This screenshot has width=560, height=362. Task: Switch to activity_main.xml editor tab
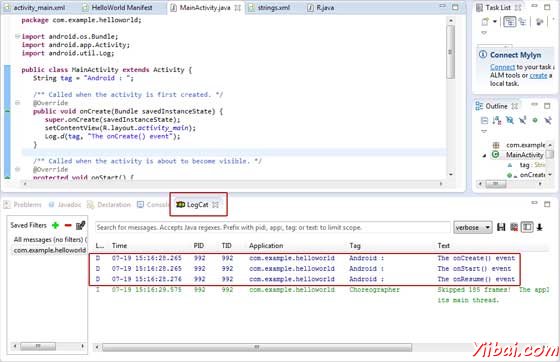[x=35, y=7]
